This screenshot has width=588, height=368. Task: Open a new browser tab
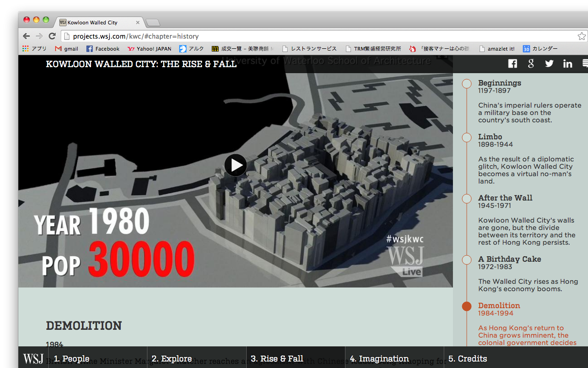[153, 22]
